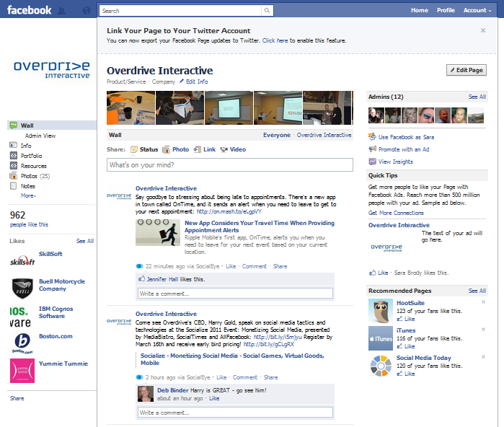Open the projector screen photo thumbnail
This screenshot has width=504, height=427.
coord(229,107)
